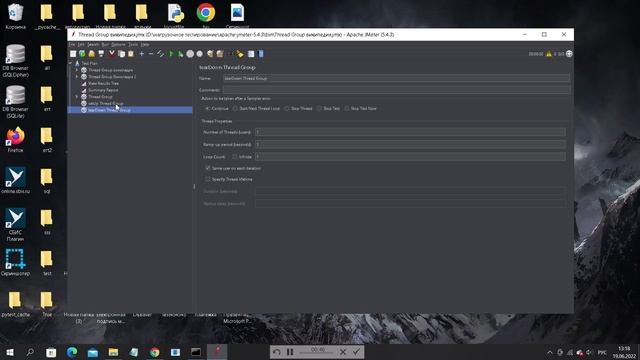
Task: Expand the second Thread Group tree node
Action: 77,77
